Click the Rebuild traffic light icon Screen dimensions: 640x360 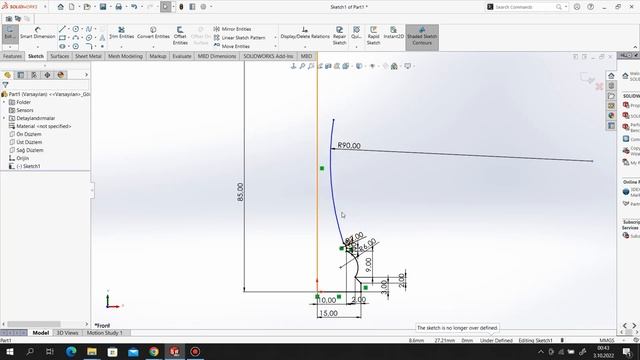(x=181, y=7)
